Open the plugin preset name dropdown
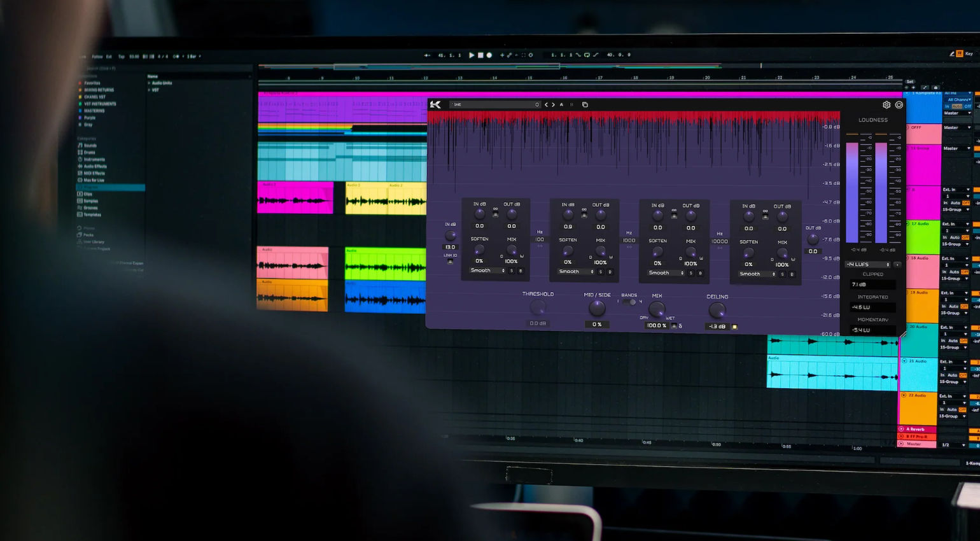Image resolution: width=980 pixels, height=541 pixels. coord(495,104)
